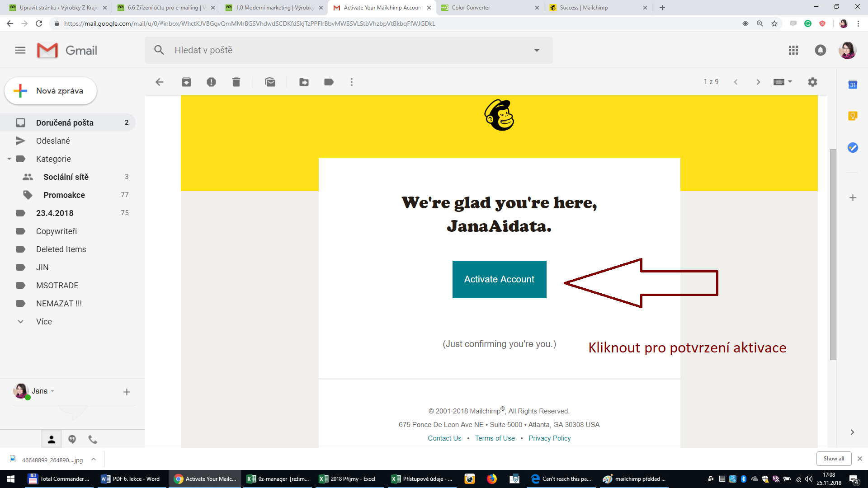Viewport: 868px width, 488px height.
Task: Open Terms of Use link
Action: coord(495,438)
